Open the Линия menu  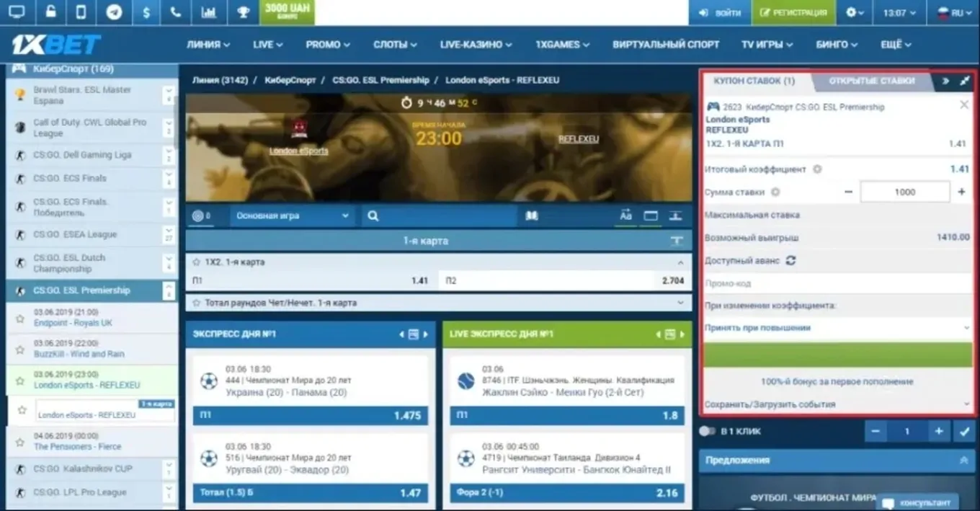tap(208, 44)
